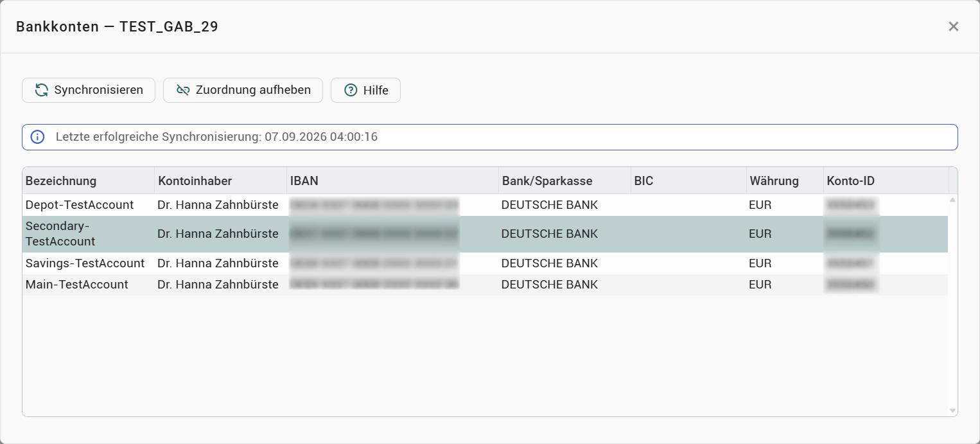The image size is (980, 444).
Task: Sort by Bezeichnung column header
Action: [89, 181]
